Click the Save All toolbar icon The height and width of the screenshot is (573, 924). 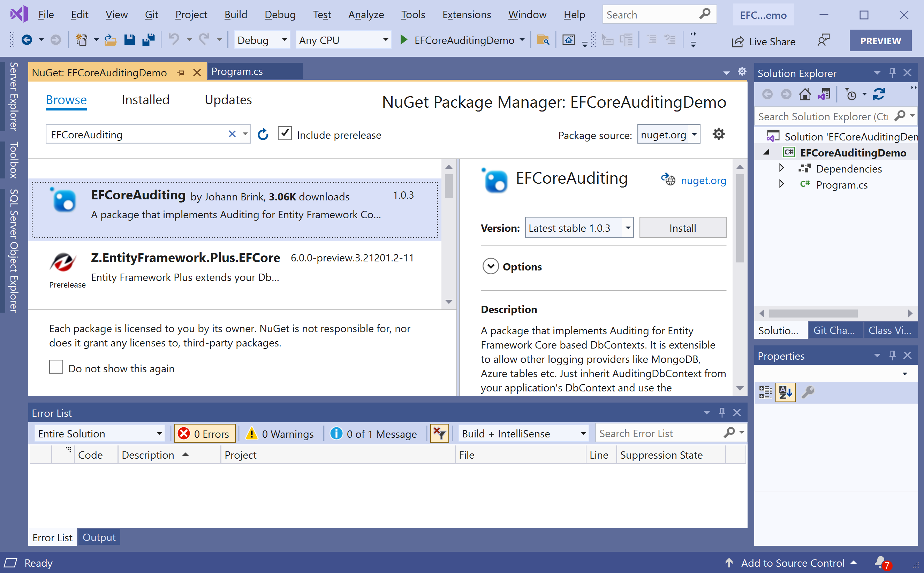(x=148, y=40)
